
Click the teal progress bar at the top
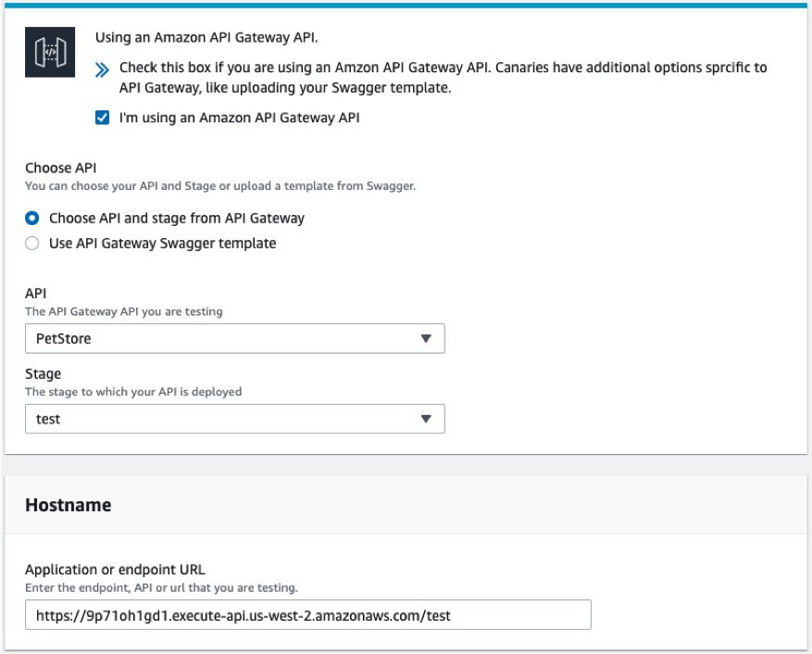(x=406, y=4)
